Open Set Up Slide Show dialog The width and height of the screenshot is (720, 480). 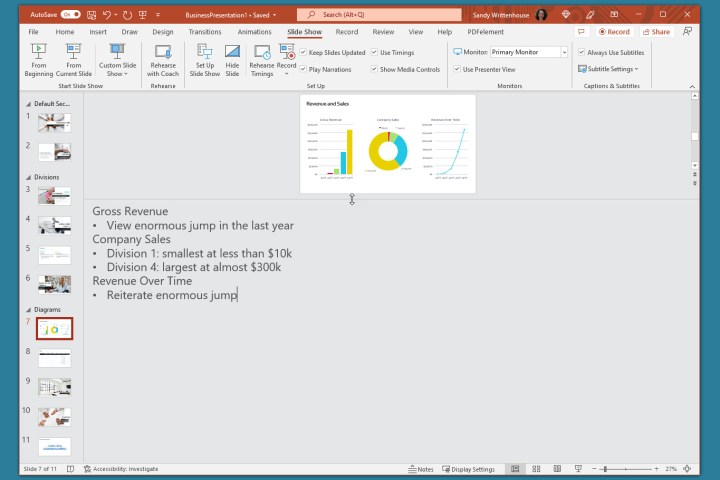click(x=204, y=60)
